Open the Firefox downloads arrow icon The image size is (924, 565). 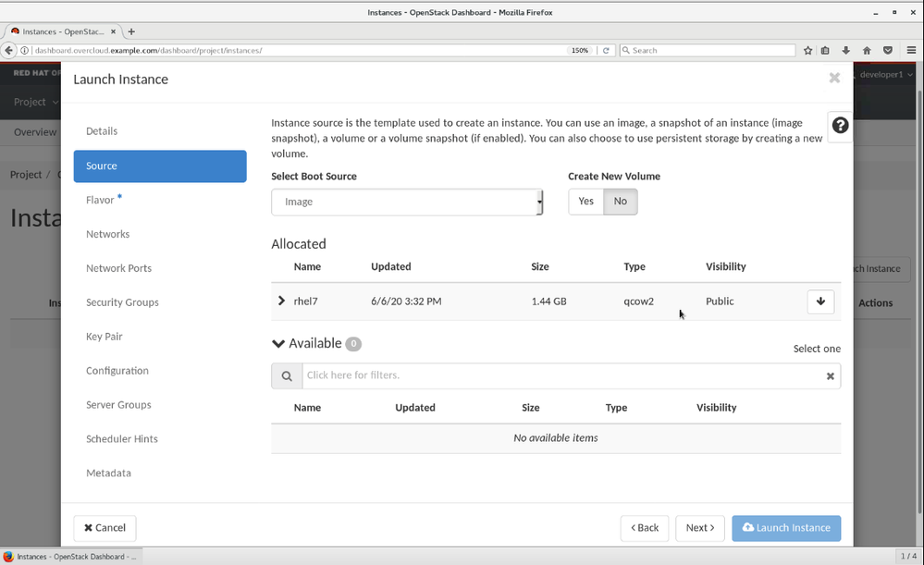pyautogui.click(x=845, y=50)
